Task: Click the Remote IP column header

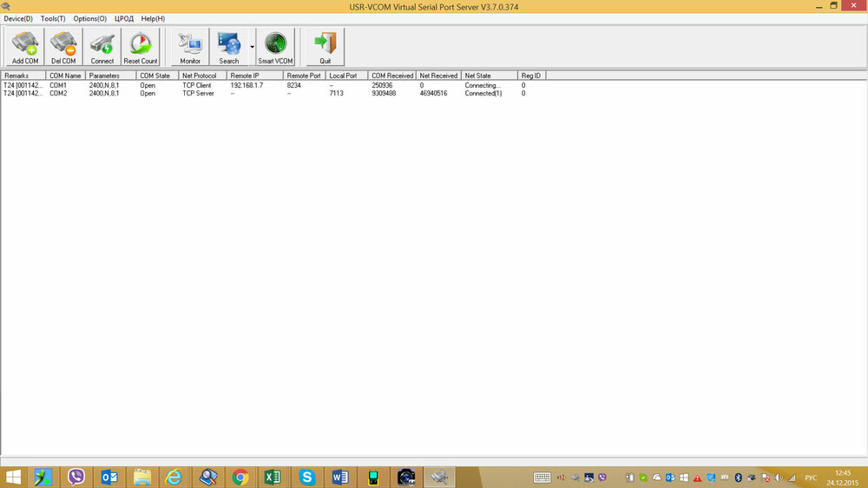Action: pos(254,76)
